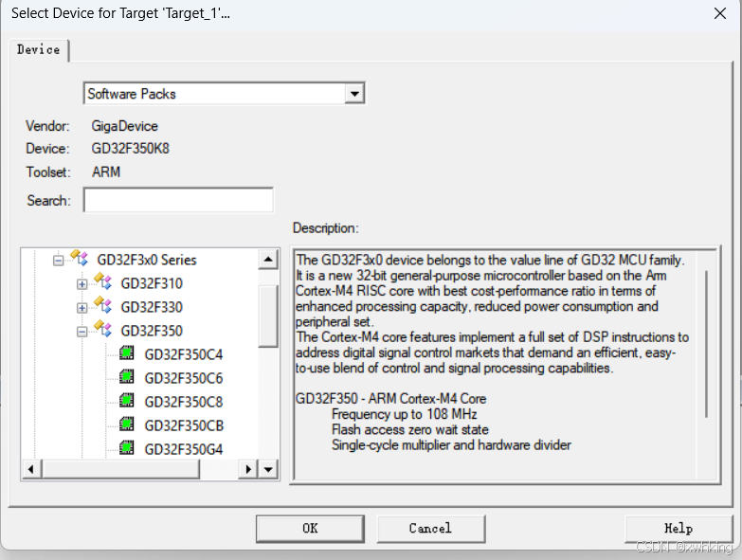Image resolution: width=742 pixels, height=560 pixels.
Task: Click 'Frequency up to 108 MHz' line
Action: 404,414
